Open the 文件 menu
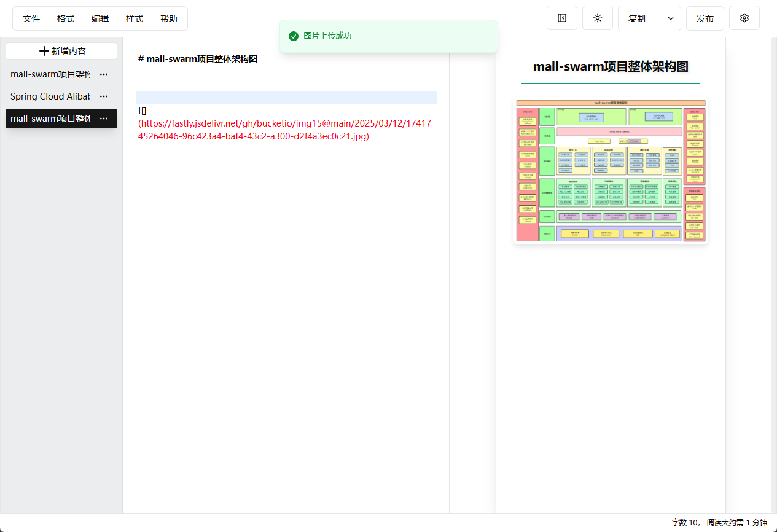This screenshot has height=532, width=777. coord(31,18)
